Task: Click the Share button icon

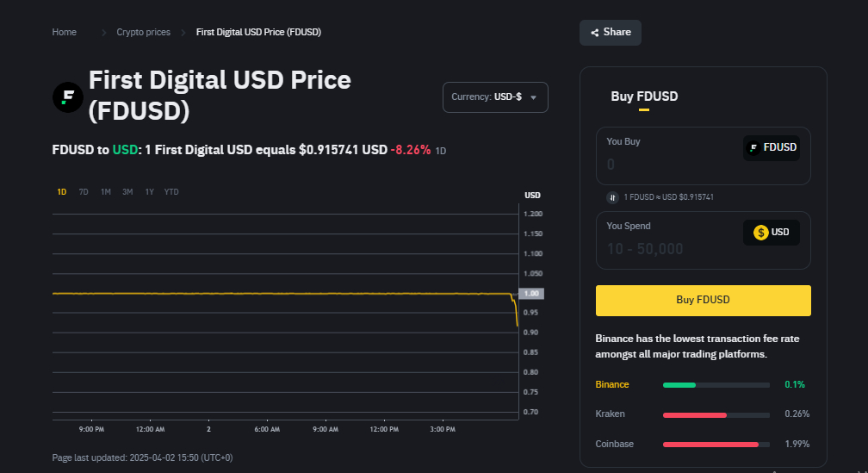Action: 594,33
